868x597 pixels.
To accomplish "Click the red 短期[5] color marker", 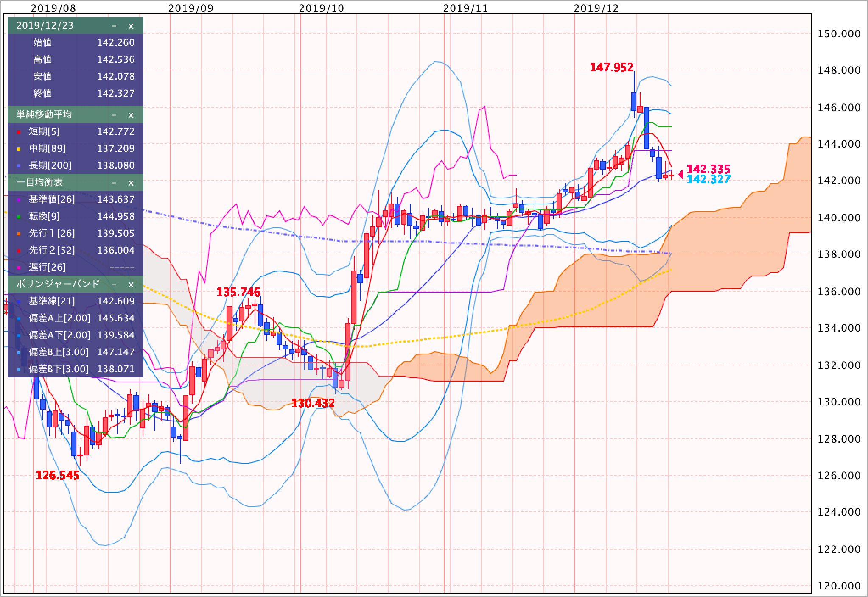I will click(x=19, y=132).
